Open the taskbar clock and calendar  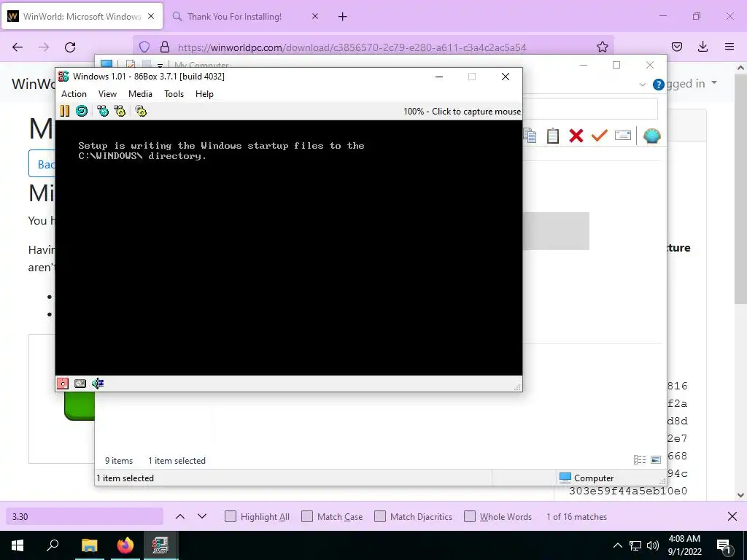[x=684, y=545]
